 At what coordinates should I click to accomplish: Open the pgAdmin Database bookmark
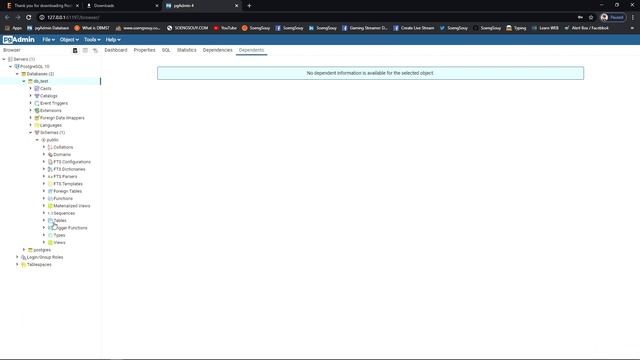coord(48,28)
